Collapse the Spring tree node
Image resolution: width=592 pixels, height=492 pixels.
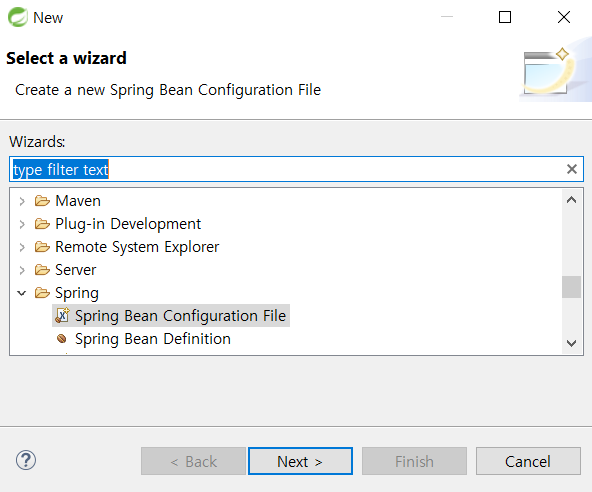[x=22, y=293]
